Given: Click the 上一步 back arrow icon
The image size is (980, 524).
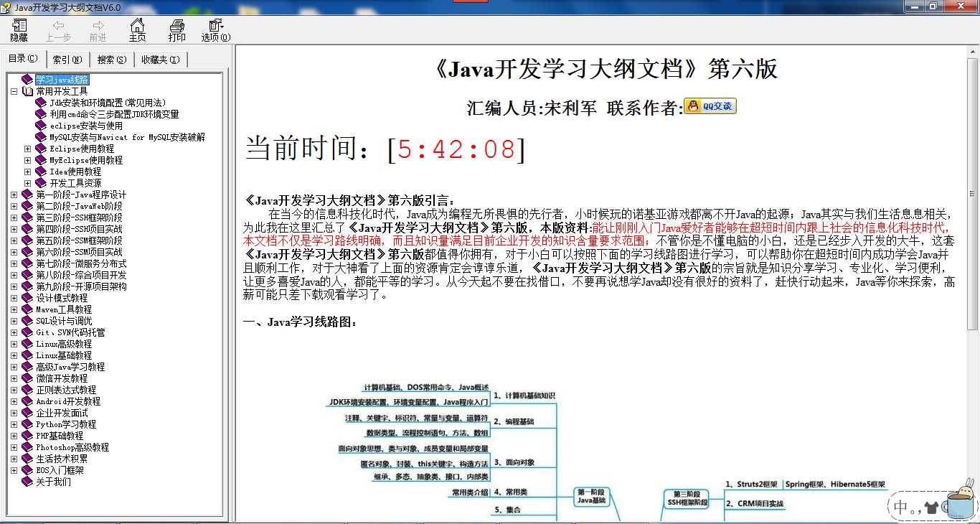Looking at the screenshot, I should coord(59,26).
